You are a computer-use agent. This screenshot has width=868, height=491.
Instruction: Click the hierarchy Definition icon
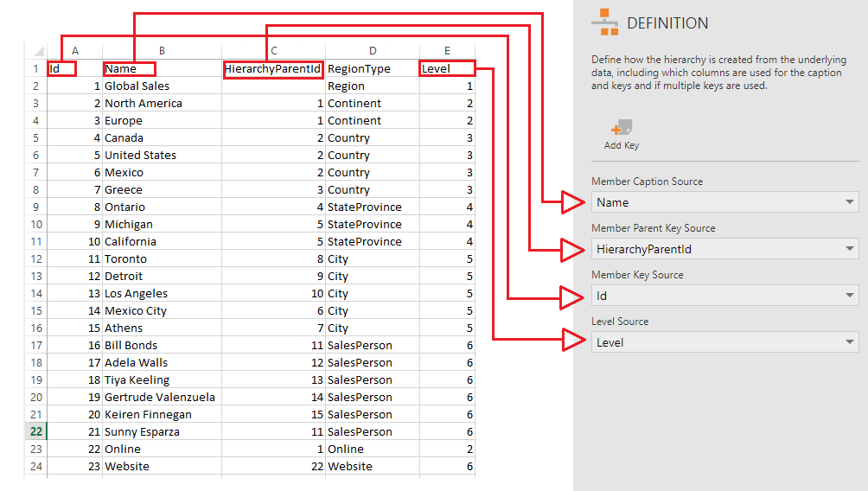pos(604,22)
